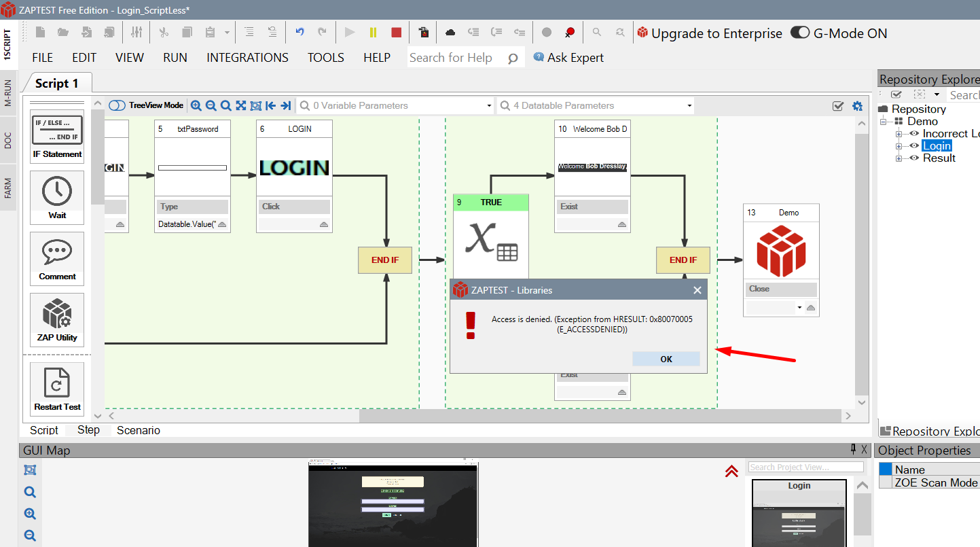The height and width of the screenshot is (547, 980).
Task: Click the Paste clipboard icon
Action: click(x=210, y=33)
